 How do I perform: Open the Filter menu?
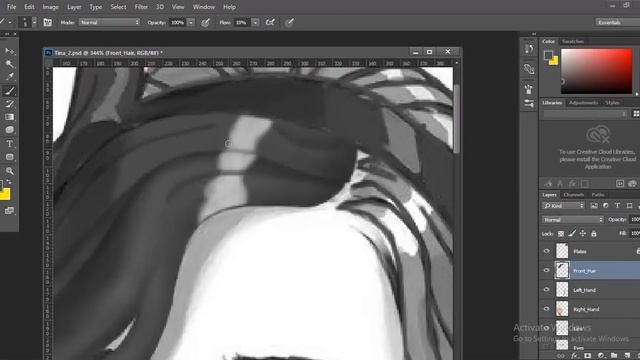[x=141, y=7]
